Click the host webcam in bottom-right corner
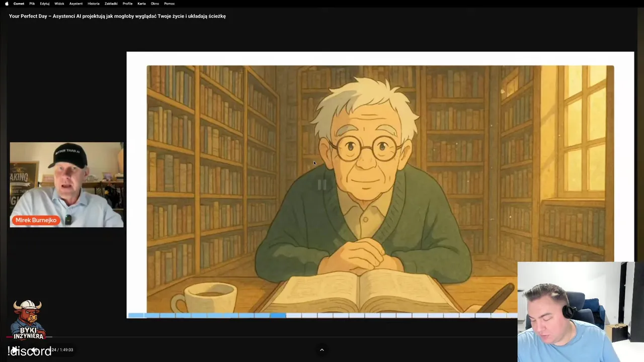Viewport: 644px width, 362px height. pos(581,312)
